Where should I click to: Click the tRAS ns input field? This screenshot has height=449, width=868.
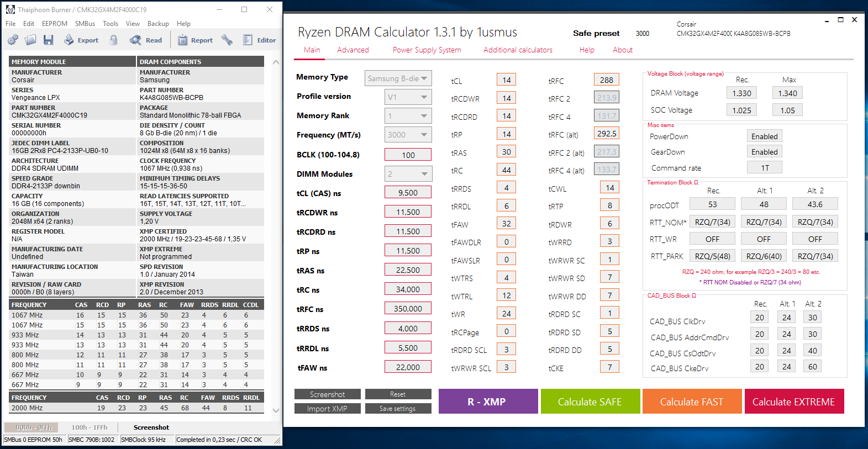[408, 270]
